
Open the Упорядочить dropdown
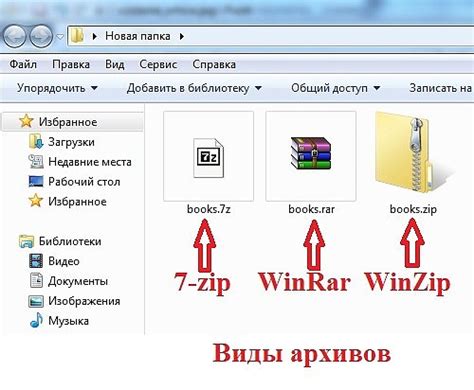(x=57, y=88)
